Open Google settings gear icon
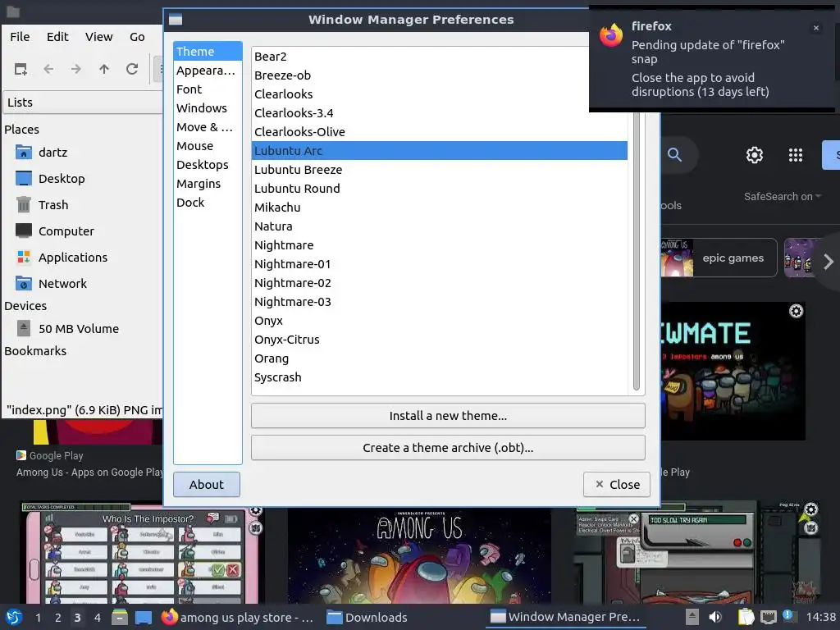This screenshot has width=840, height=630. pos(755,155)
